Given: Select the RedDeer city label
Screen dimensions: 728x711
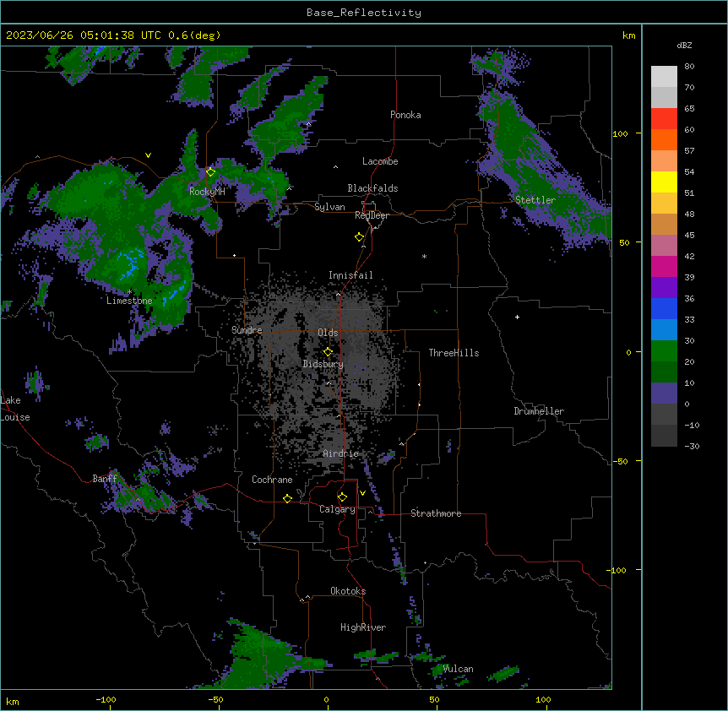Looking at the screenshot, I should click(x=372, y=215).
